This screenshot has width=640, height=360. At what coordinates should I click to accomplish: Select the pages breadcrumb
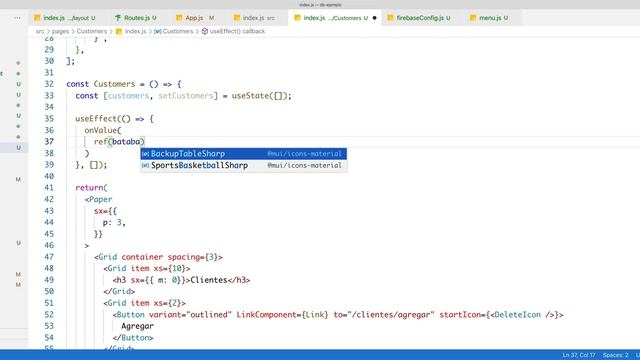coord(60,31)
